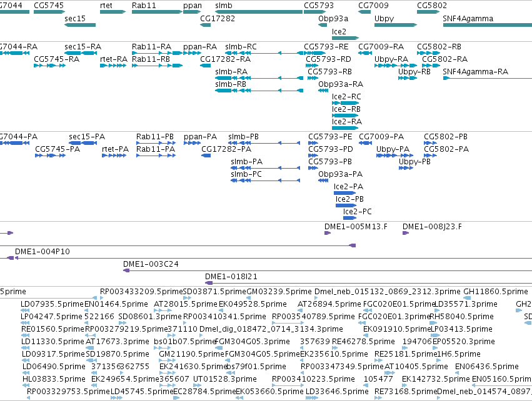Image resolution: width=532 pixels, height=401 pixels.
Task: Click the Ubpy-RB transcript label
Action: (414, 72)
